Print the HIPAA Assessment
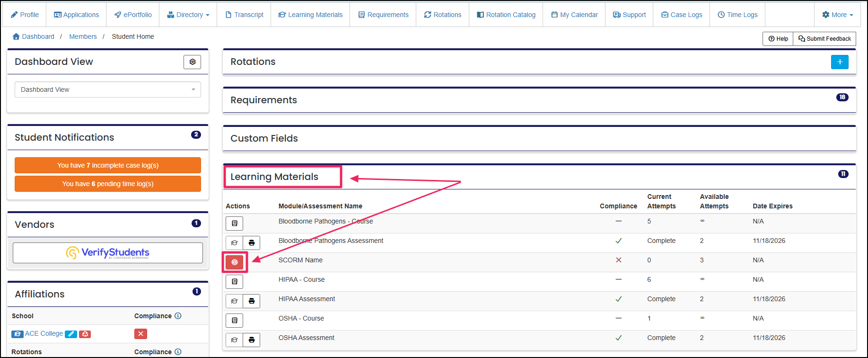The width and height of the screenshot is (868, 358). point(252,301)
